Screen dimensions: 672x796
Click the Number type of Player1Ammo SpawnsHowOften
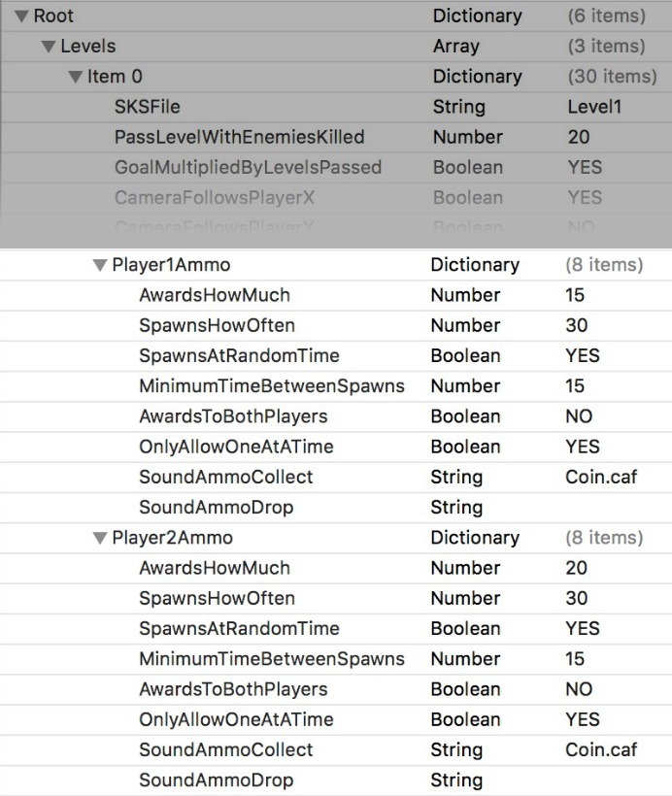pos(465,325)
